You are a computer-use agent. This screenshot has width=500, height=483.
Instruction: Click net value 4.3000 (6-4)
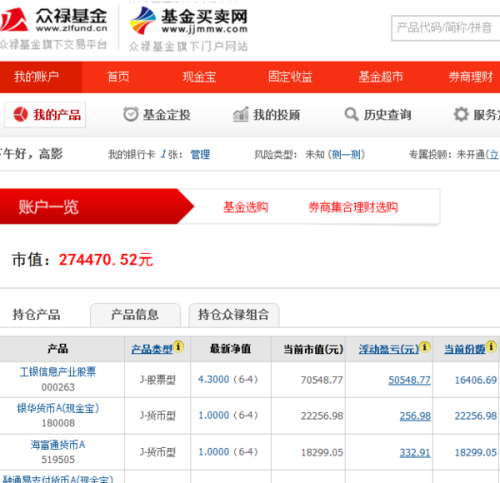pos(228,380)
